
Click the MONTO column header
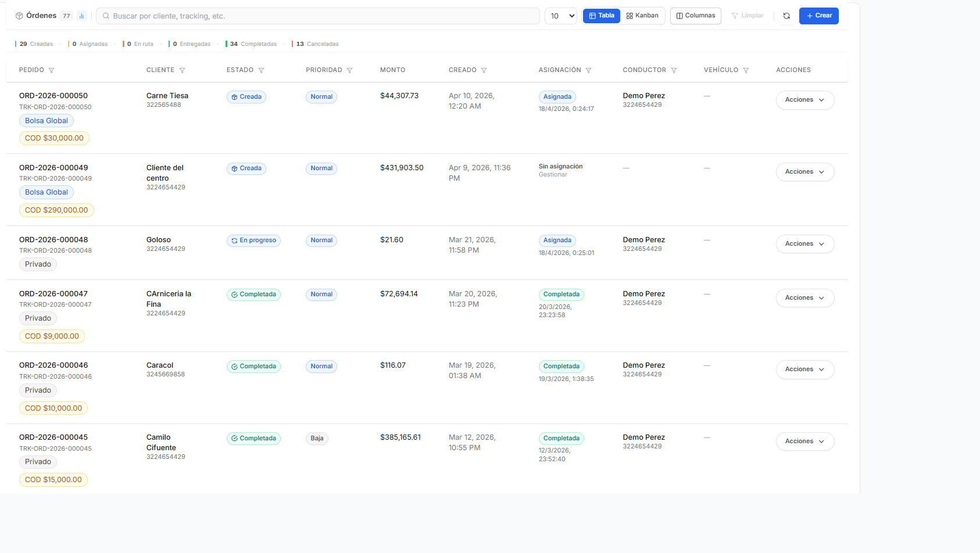[393, 70]
